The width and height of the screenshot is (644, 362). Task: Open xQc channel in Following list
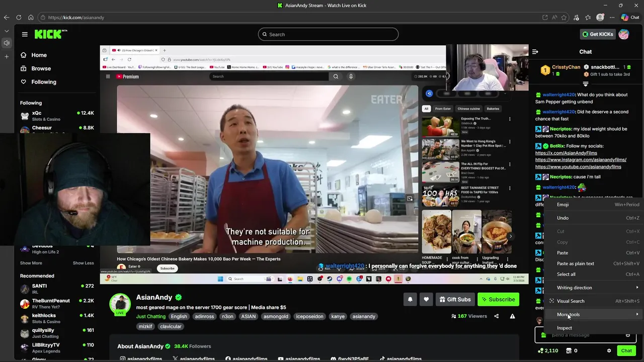click(57, 116)
